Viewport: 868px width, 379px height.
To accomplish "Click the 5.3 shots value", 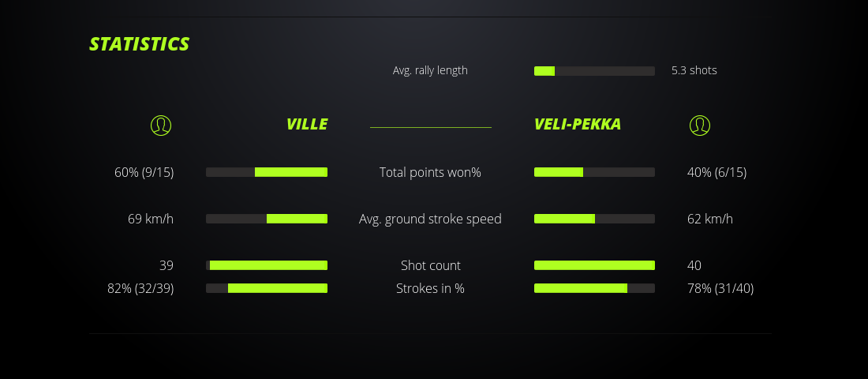I will pos(694,70).
